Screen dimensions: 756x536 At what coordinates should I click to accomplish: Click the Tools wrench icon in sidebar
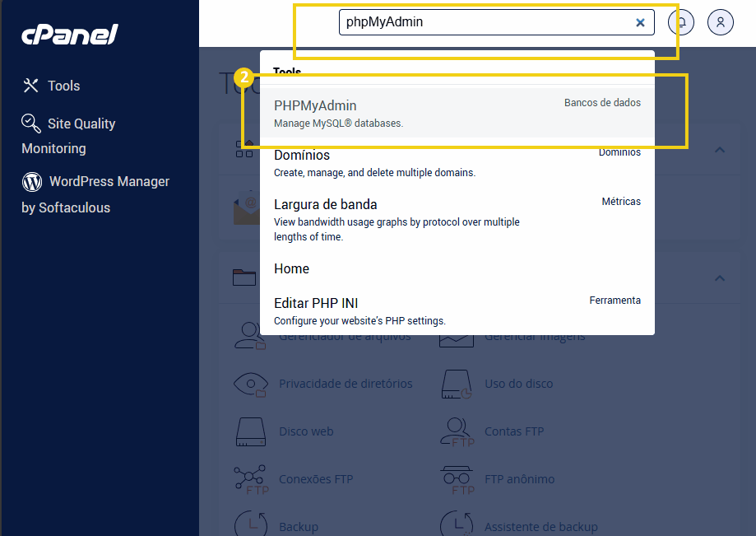[x=30, y=86]
